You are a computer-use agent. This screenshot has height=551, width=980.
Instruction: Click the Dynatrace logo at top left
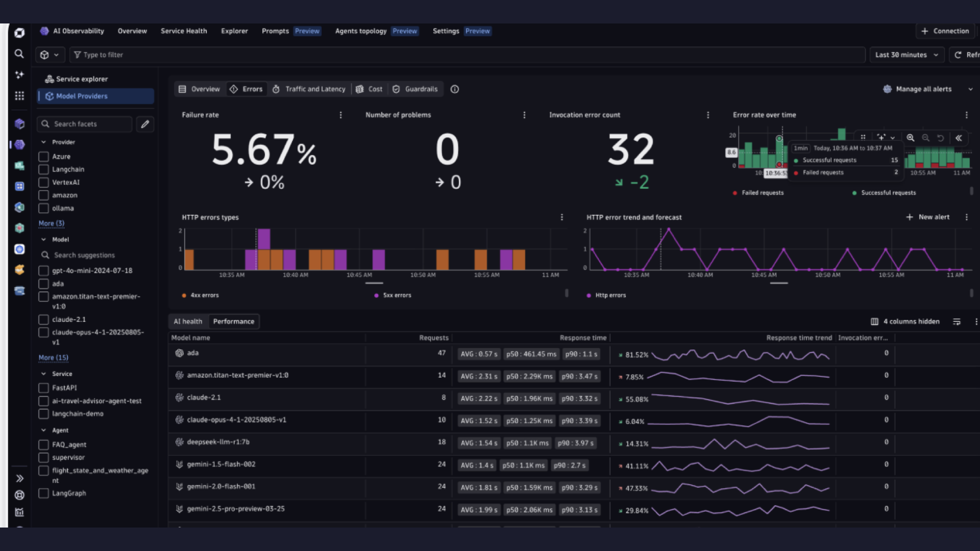[x=19, y=33]
